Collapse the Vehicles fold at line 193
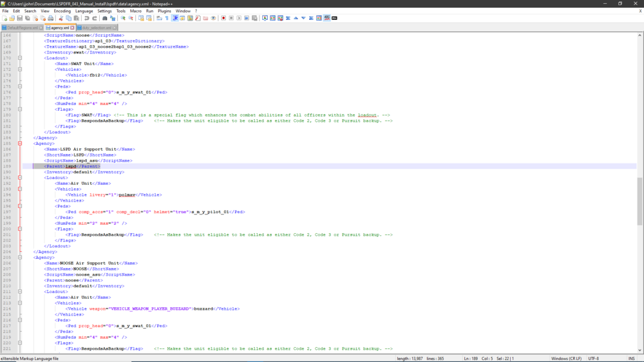 coord(20,189)
